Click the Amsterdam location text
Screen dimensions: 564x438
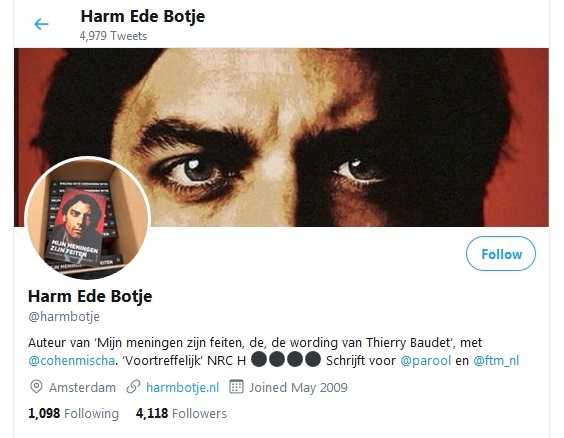pyautogui.click(x=82, y=388)
